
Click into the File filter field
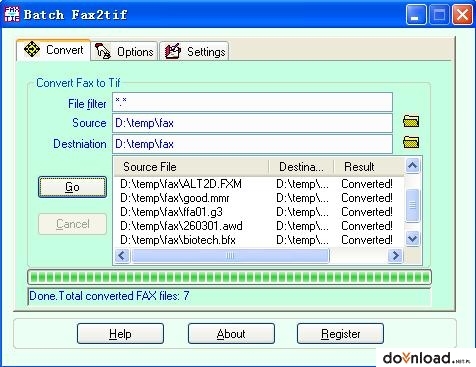[252, 102]
